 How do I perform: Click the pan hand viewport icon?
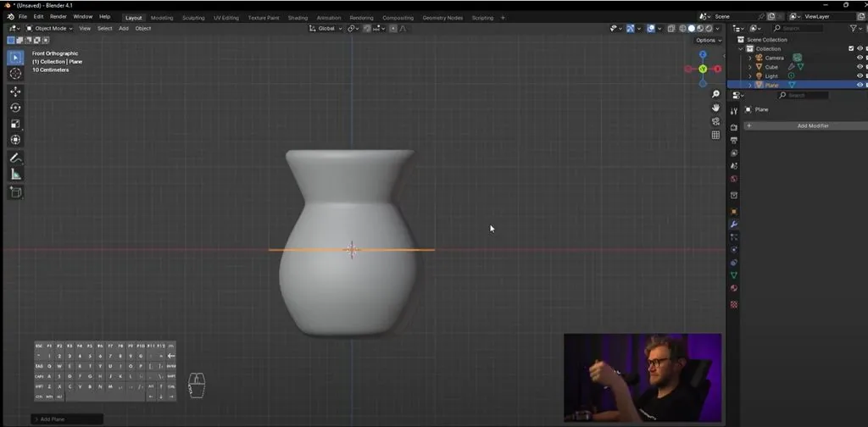tap(715, 108)
